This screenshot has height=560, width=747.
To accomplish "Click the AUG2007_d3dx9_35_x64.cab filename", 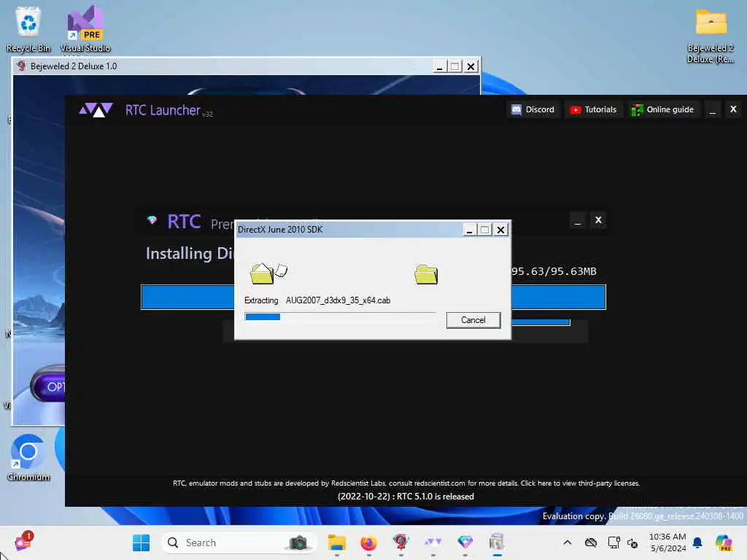I will pos(338,300).
